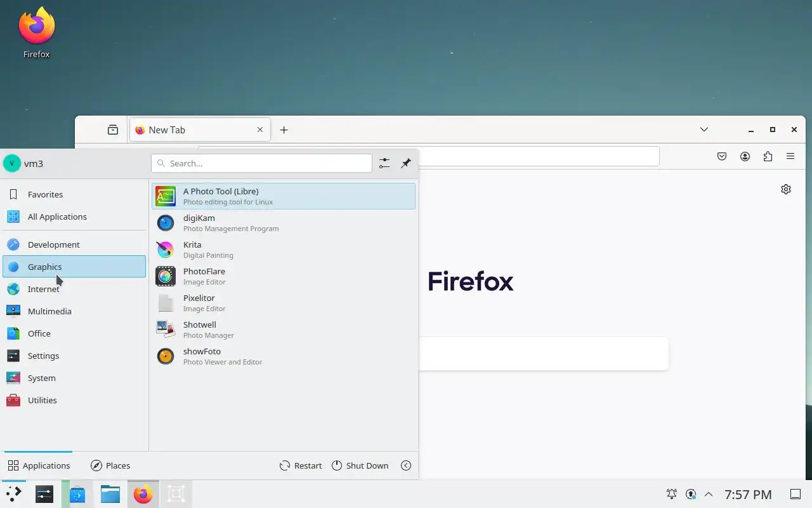Select the Favorites category
This screenshot has width=812, height=508.
(x=74, y=194)
